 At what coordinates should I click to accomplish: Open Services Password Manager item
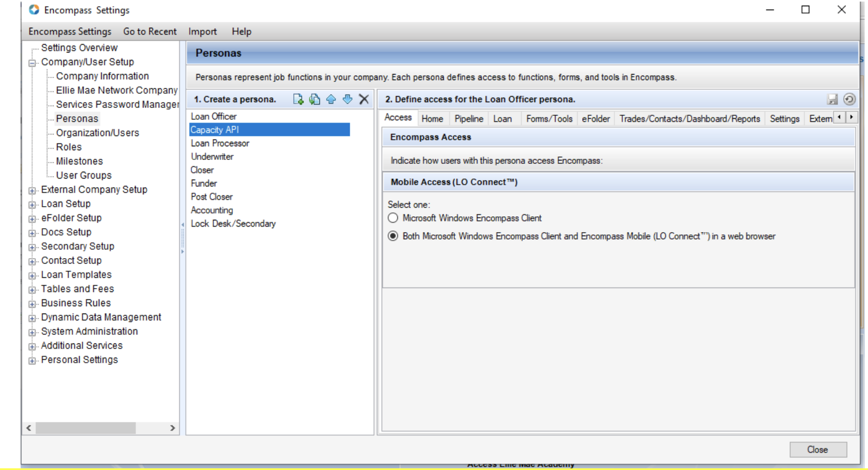(x=117, y=105)
